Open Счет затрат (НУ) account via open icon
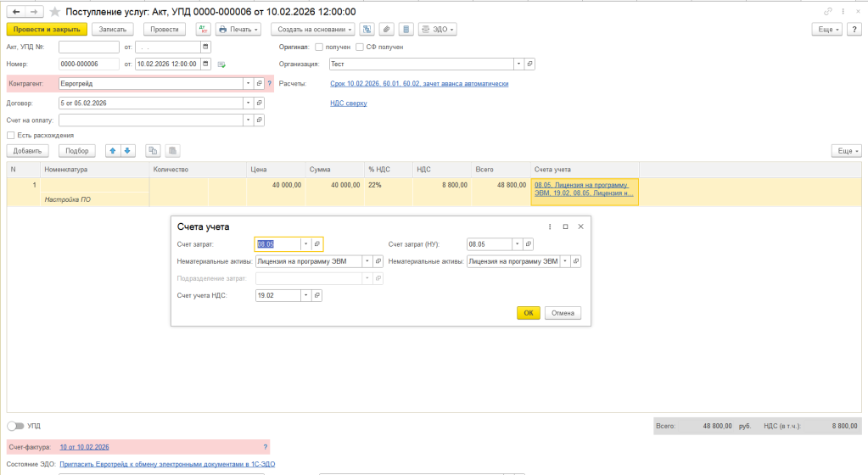 pos(528,244)
